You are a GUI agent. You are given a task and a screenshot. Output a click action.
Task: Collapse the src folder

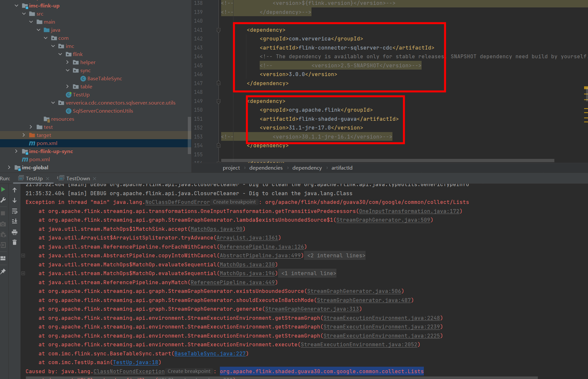click(x=24, y=14)
